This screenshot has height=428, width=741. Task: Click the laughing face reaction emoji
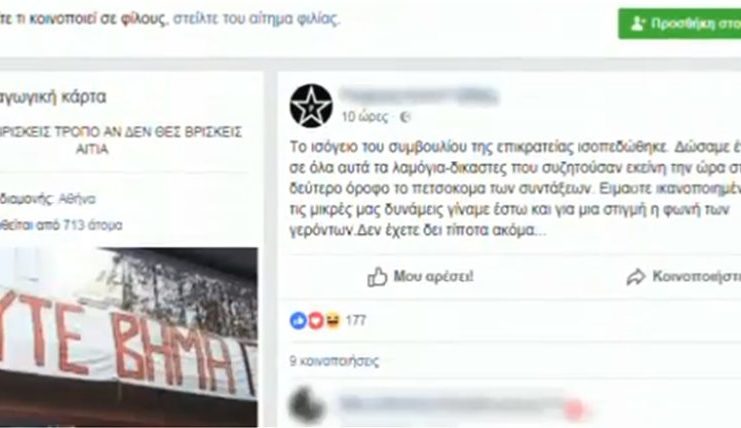pyautogui.click(x=333, y=321)
